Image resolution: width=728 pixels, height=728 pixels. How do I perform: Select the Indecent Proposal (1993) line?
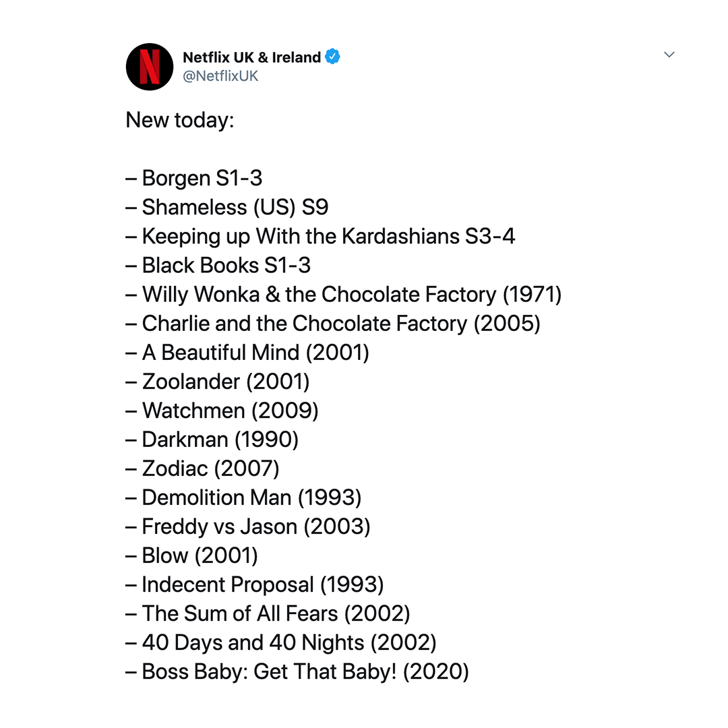[x=255, y=584]
